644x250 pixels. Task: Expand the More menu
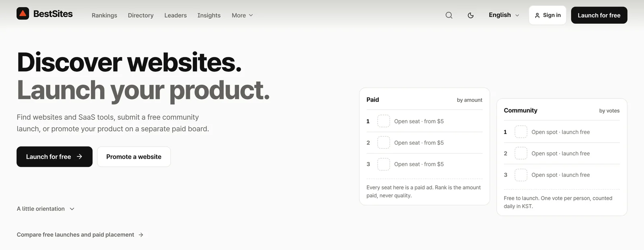click(x=242, y=15)
